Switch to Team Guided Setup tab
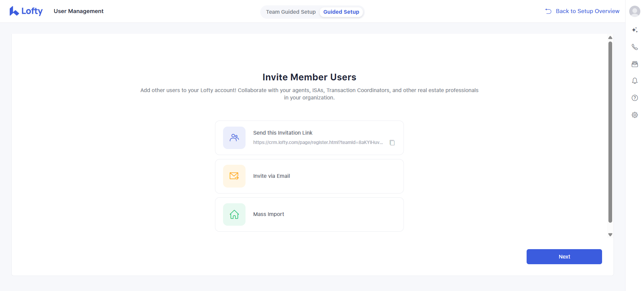Screen dimensions: 644x291 tap(291, 12)
